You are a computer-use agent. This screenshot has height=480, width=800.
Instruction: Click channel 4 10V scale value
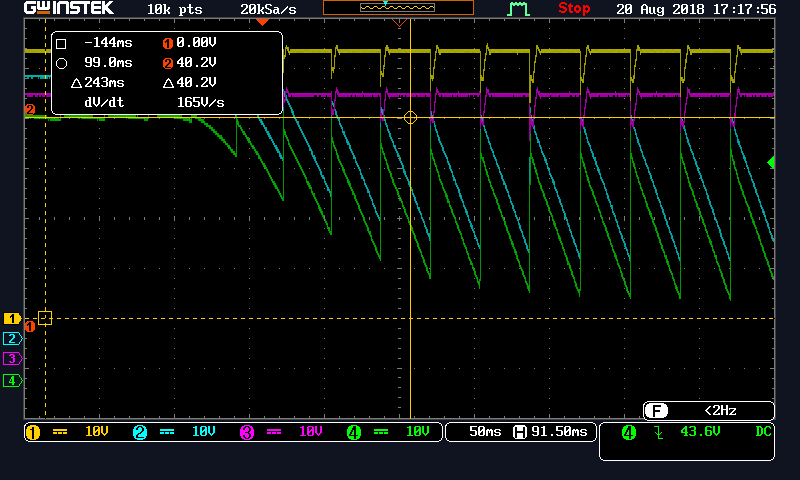coord(418,432)
